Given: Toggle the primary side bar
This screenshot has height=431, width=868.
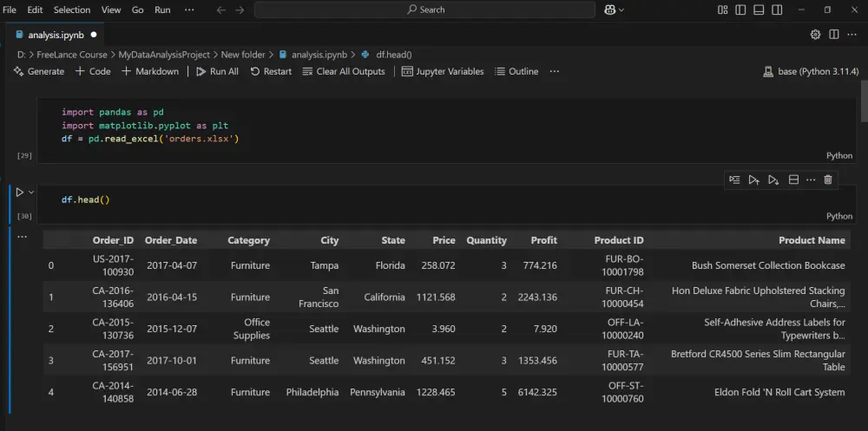Looking at the screenshot, I should [740, 10].
